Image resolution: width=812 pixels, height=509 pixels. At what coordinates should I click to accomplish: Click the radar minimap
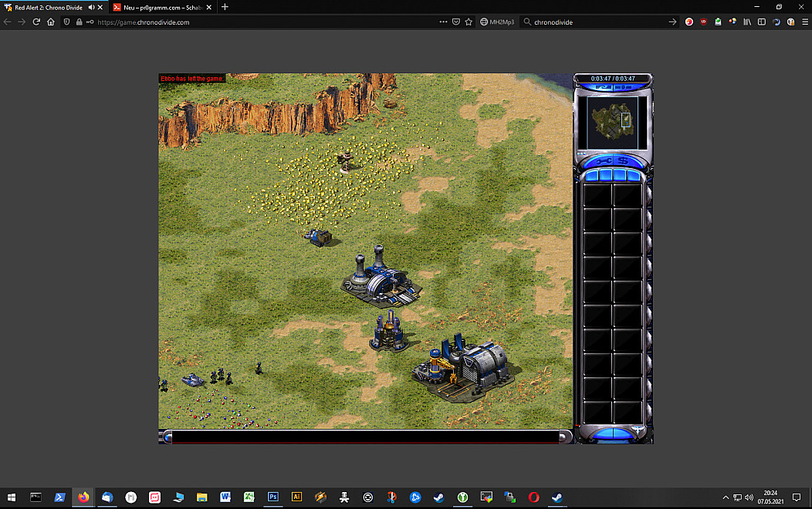pyautogui.click(x=612, y=122)
